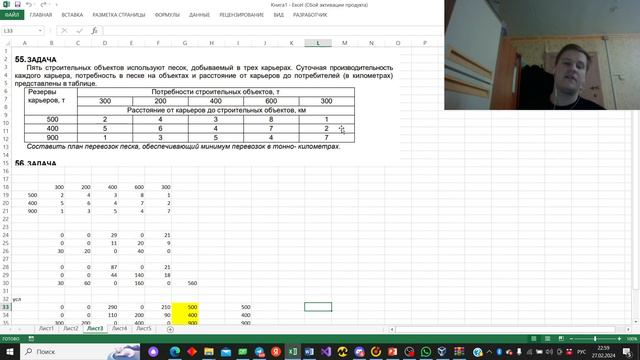Switch to Page Layout view

tap(547, 338)
